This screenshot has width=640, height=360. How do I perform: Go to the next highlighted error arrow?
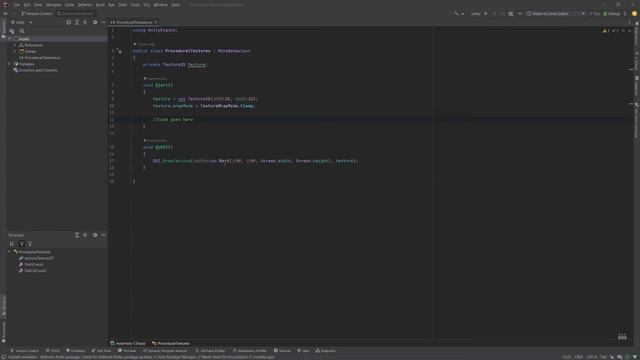click(629, 31)
